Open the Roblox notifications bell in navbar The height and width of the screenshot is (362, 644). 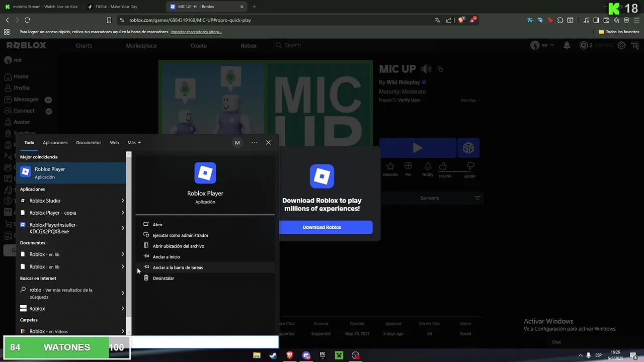[567, 45]
